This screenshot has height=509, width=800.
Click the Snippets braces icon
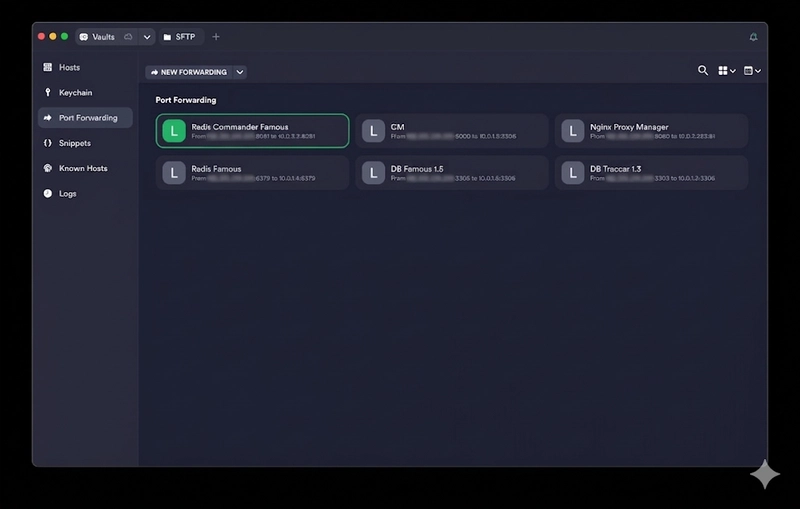pyautogui.click(x=47, y=143)
